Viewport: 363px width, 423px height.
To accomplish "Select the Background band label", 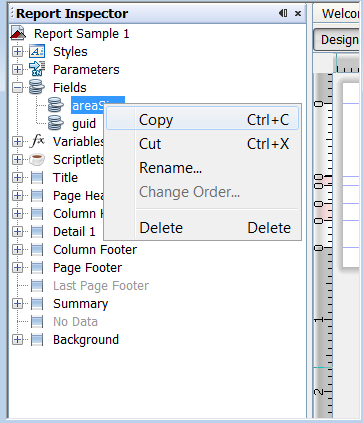I will (x=86, y=340).
